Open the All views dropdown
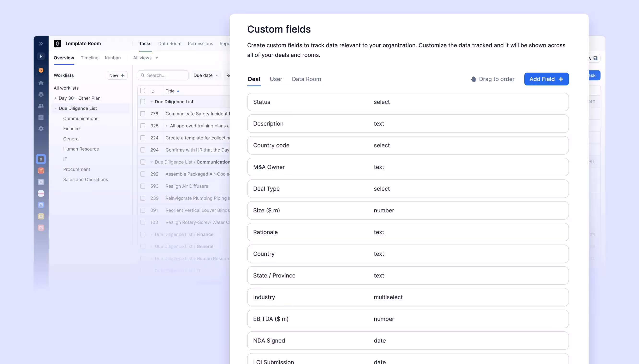This screenshot has width=639, height=364. pyautogui.click(x=145, y=58)
